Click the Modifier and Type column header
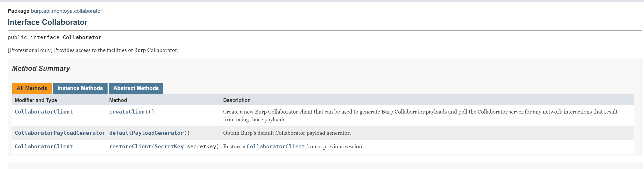This screenshot has height=169, width=644. pyautogui.click(x=36, y=100)
